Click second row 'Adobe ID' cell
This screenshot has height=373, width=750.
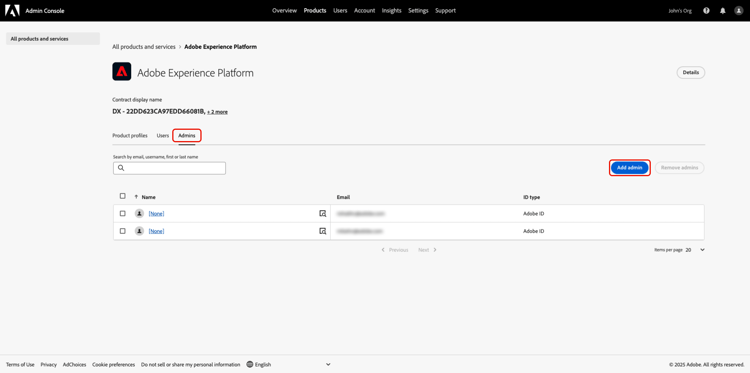click(533, 231)
